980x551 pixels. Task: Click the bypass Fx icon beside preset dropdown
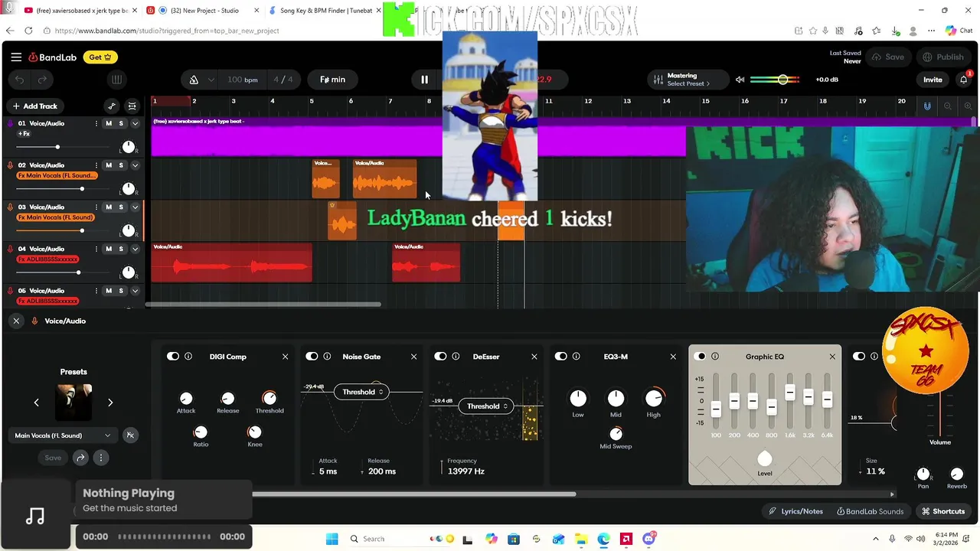click(130, 435)
